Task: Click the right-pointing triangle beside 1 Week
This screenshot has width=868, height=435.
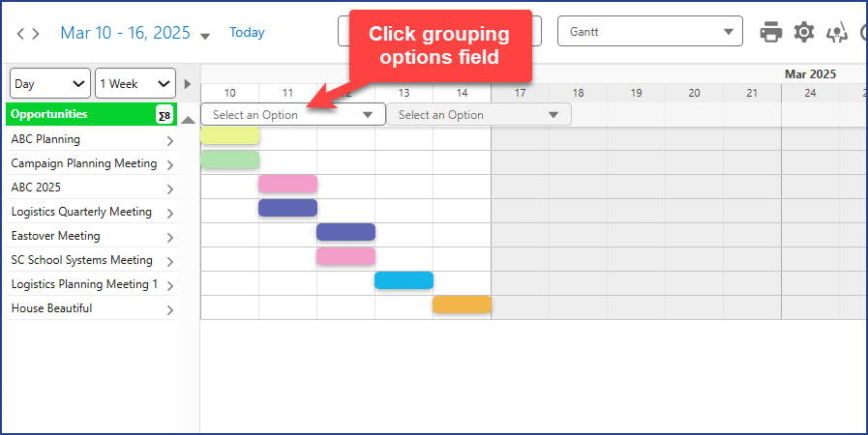Action: click(188, 84)
